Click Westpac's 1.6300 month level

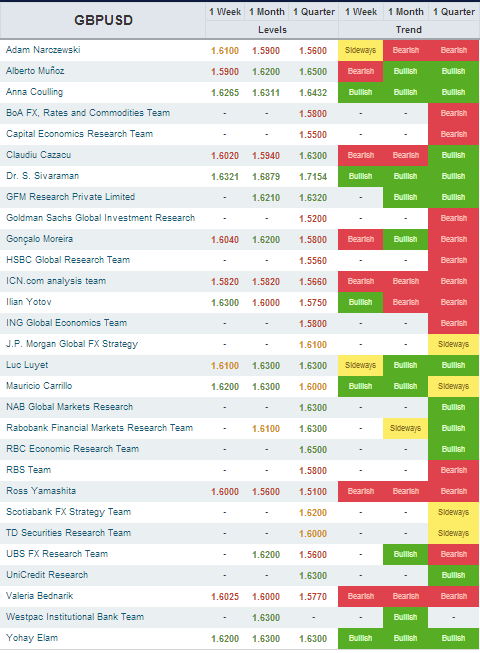pos(266,618)
